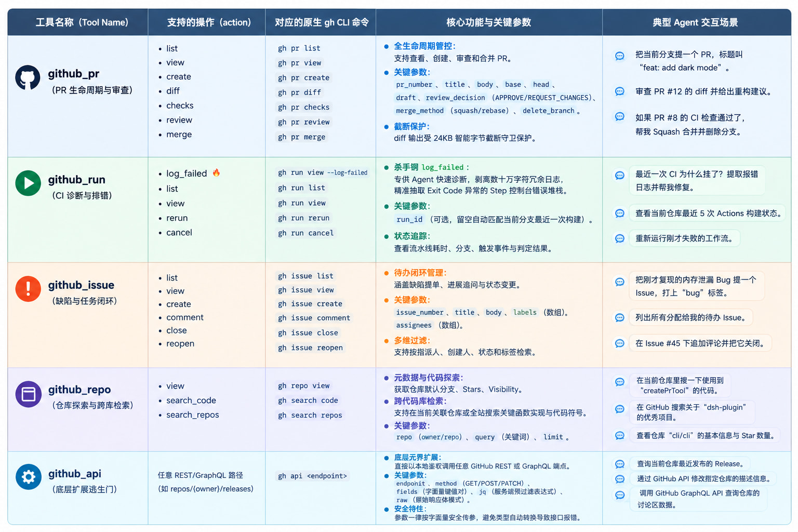Select chat bubble beside "cli/cli" Star prompt

click(x=619, y=436)
